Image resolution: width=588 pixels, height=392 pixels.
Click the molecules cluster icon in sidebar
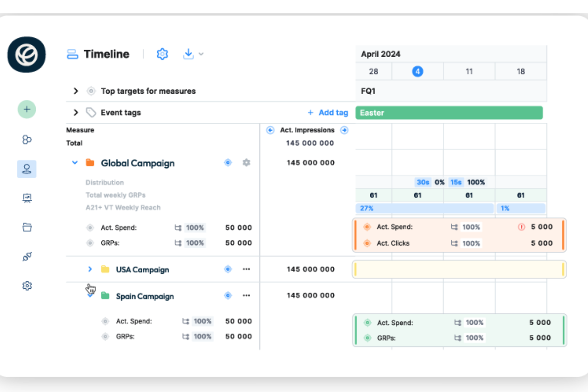[26, 139]
